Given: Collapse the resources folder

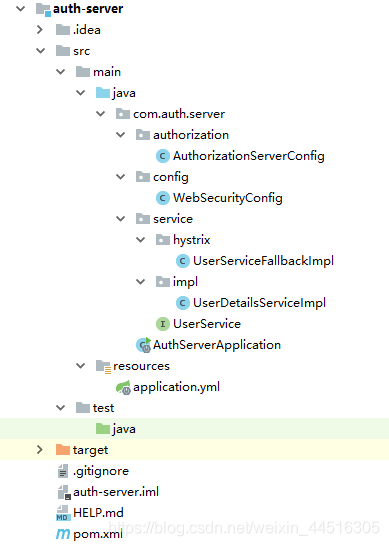Looking at the screenshot, I should tap(80, 366).
